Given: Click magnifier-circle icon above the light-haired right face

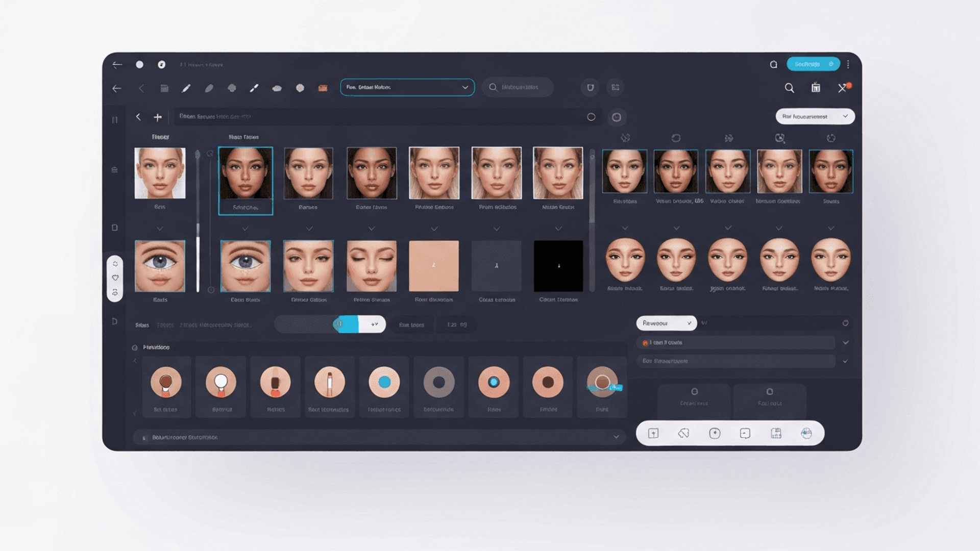Looking at the screenshot, I should point(780,138).
